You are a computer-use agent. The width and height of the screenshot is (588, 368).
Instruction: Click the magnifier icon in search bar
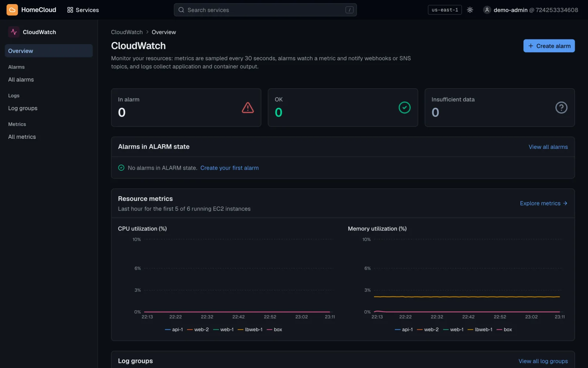(181, 10)
